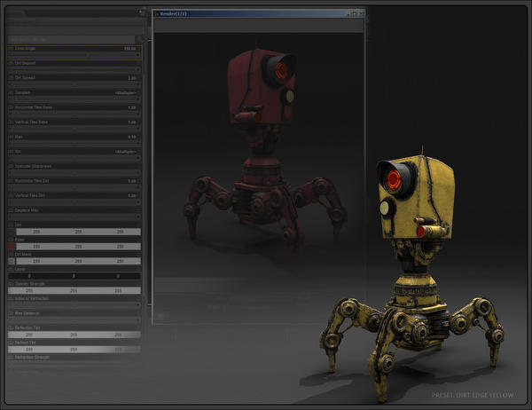Image resolution: width=532 pixels, height=410 pixels.
Task: Click the Max Distance label
Action: click(x=27, y=313)
